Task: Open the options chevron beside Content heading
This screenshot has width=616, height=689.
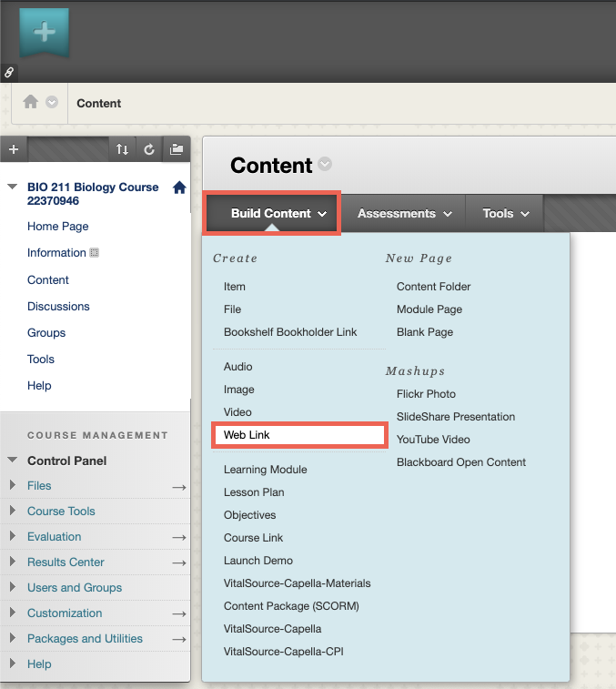Action: (325, 164)
